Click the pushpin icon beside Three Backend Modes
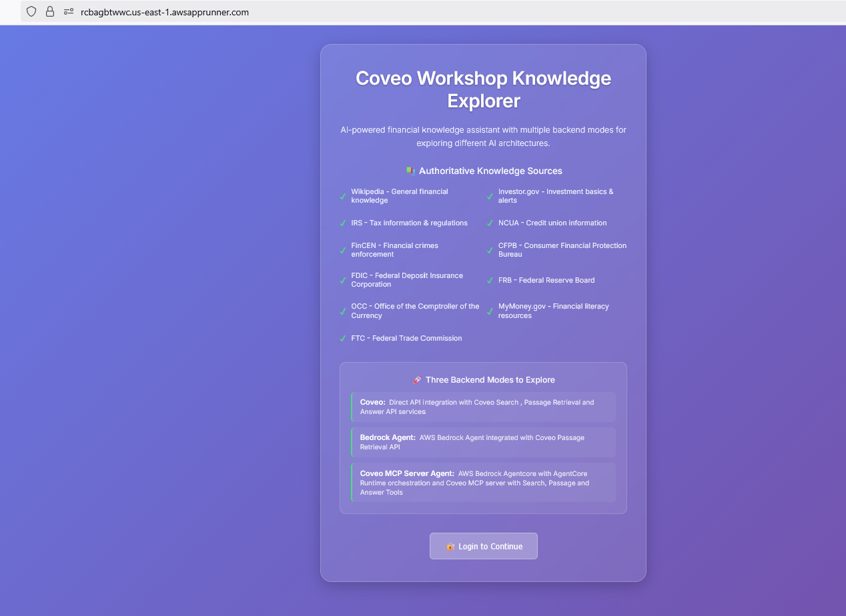846x616 pixels. click(417, 379)
